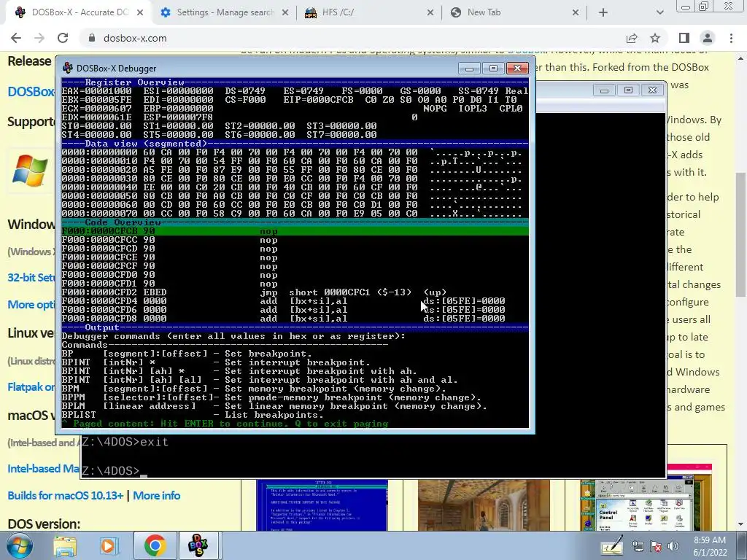This screenshot has width=747, height=560.
Task: Click the BPLIST command line
Action: 193,415
